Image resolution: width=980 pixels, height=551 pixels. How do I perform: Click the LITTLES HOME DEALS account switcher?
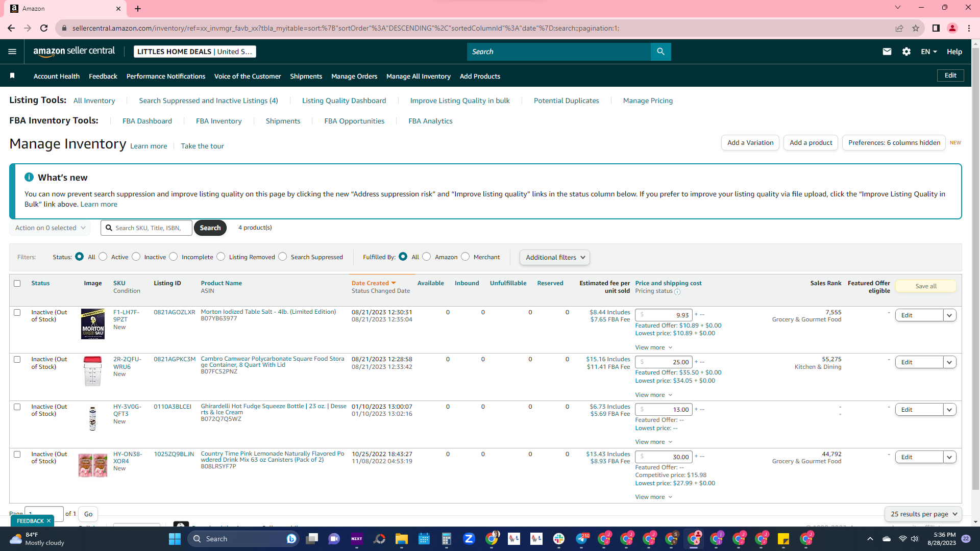(x=194, y=52)
